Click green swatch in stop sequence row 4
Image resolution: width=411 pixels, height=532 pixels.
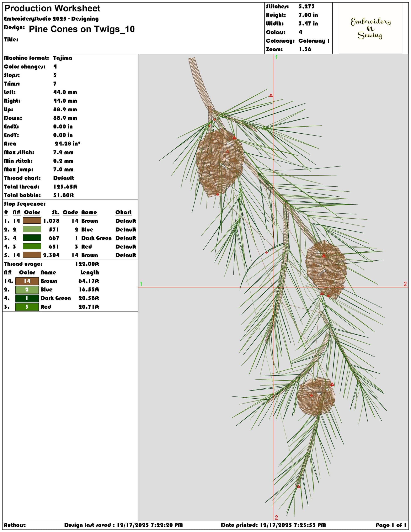pyautogui.click(x=32, y=246)
